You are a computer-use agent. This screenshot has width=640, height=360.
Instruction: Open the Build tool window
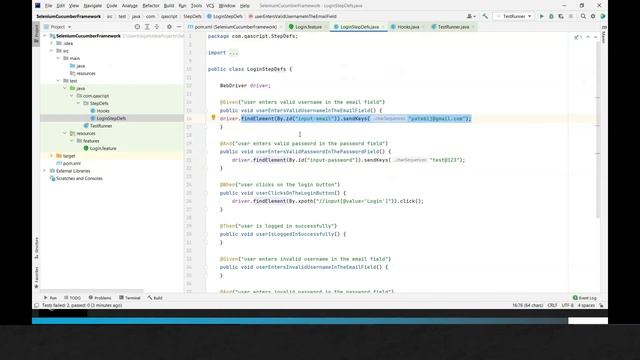coord(155,298)
